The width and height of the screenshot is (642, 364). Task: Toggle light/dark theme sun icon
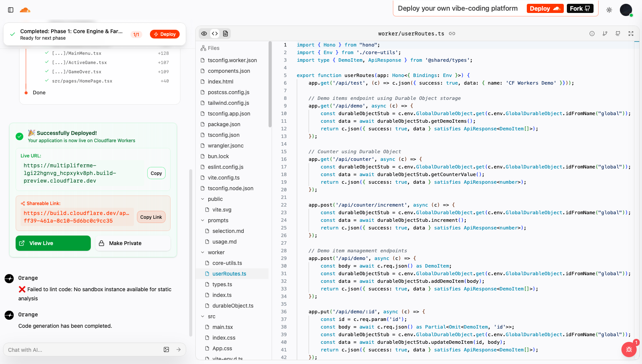pos(609,10)
